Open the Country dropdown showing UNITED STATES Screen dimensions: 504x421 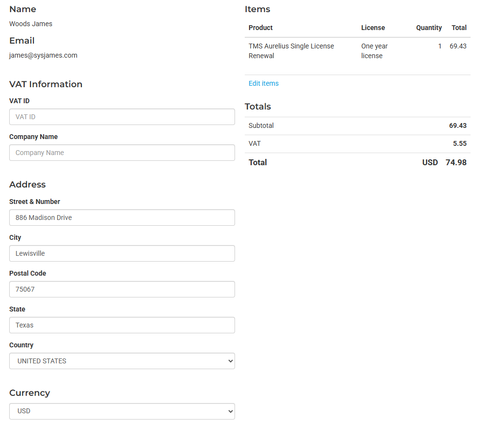click(x=122, y=361)
